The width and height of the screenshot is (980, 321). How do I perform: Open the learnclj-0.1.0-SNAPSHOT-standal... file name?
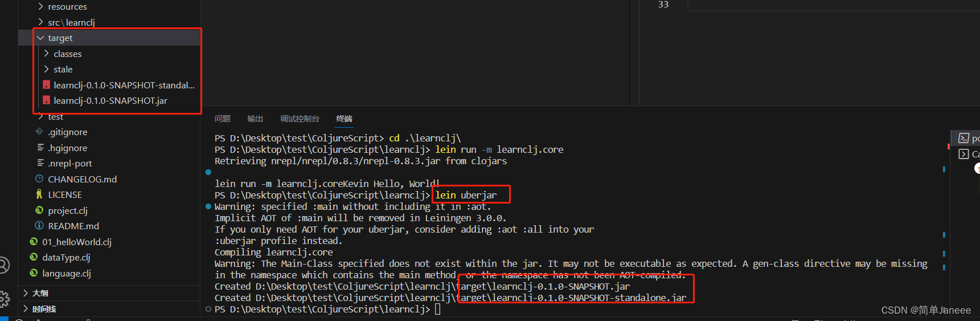coord(124,85)
